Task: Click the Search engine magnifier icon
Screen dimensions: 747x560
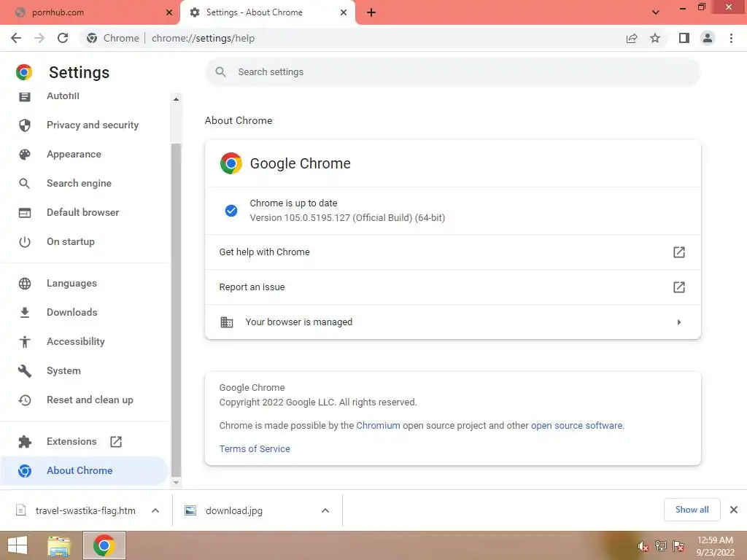Action: [25, 183]
